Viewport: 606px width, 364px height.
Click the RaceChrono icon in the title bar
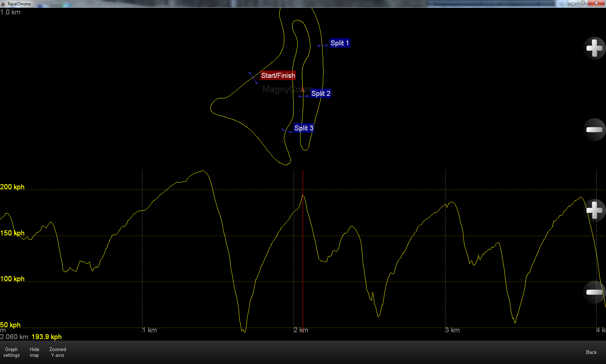(4, 4)
